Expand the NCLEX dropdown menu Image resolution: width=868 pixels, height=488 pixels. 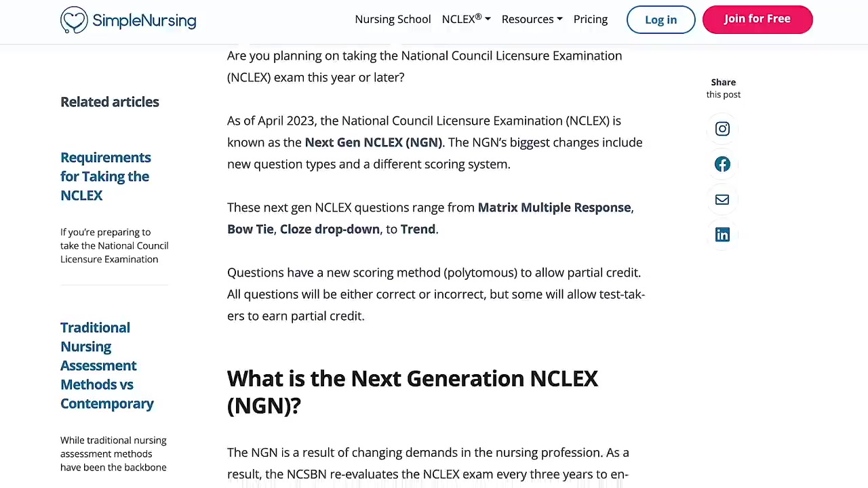(x=466, y=19)
